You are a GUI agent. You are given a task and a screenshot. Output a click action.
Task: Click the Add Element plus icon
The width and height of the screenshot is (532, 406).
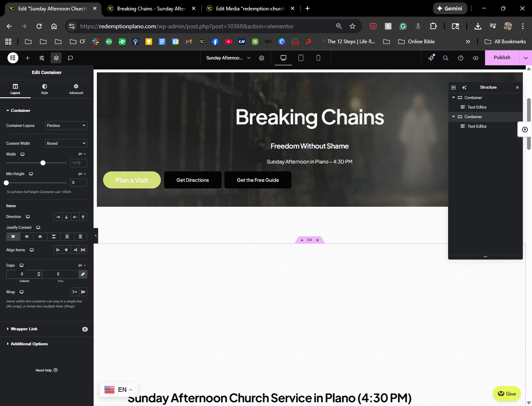tap(27, 58)
